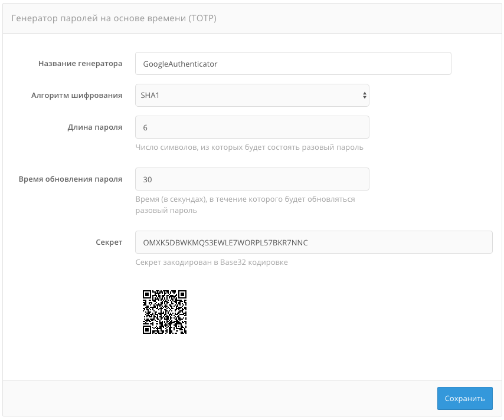This screenshot has width=504, height=420.
Task: Click the 'Длина пароля' label
Action: point(95,127)
